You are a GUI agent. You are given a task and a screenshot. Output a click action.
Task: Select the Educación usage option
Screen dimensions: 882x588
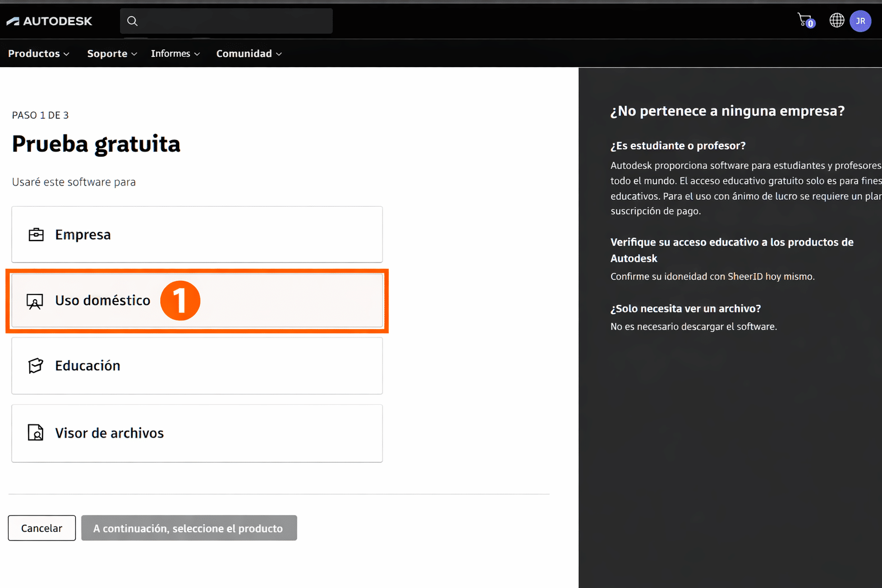tap(197, 366)
